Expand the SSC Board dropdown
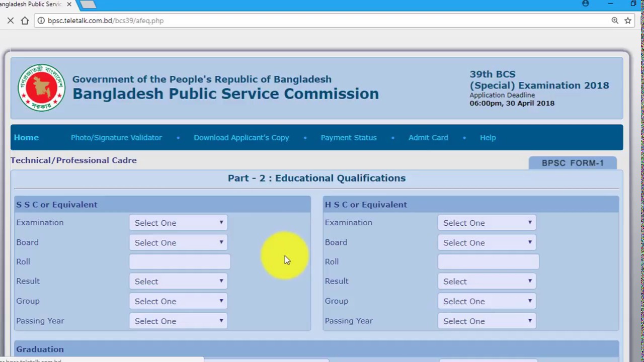This screenshot has width=644, height=362. point(178,242)
